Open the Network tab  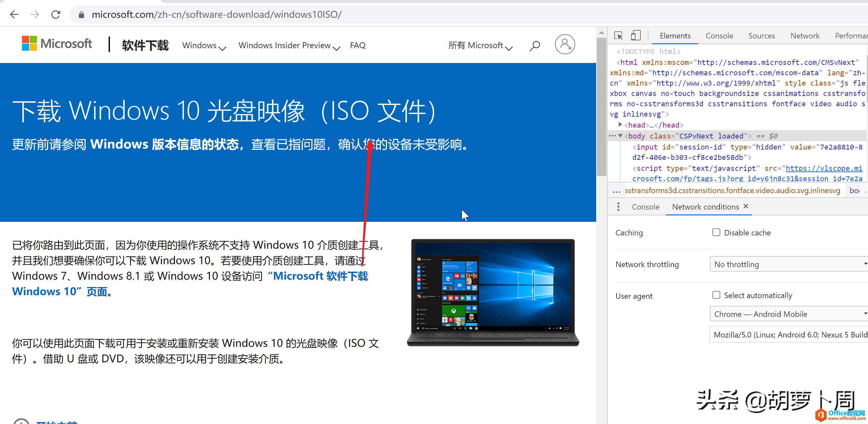click(x=805, y=36)
